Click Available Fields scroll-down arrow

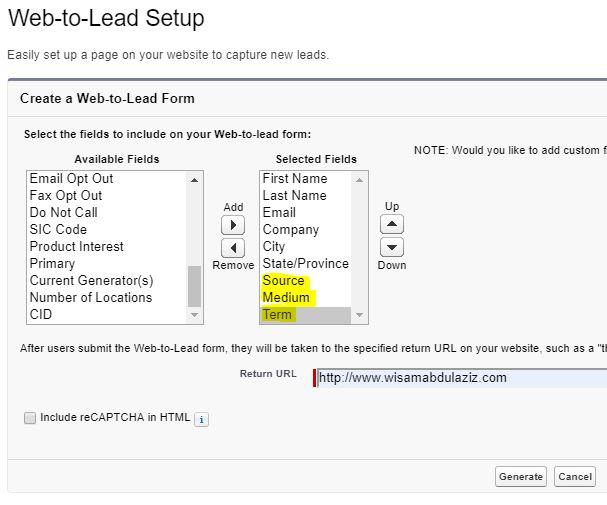click(194, 315)
